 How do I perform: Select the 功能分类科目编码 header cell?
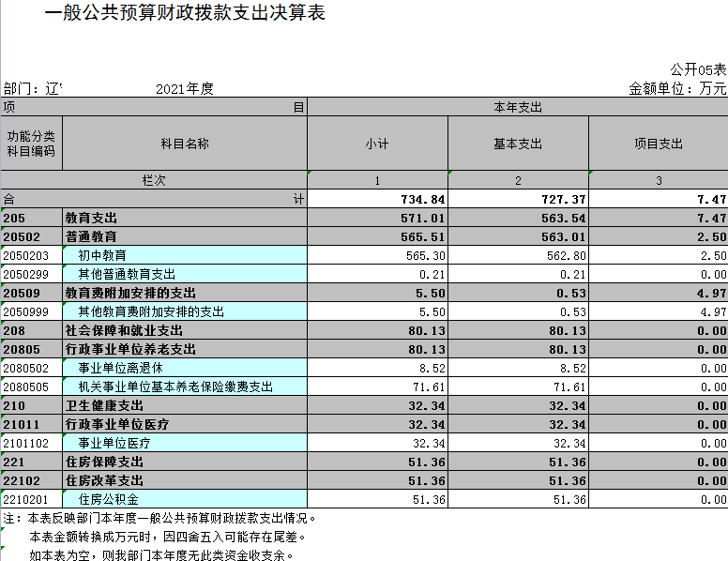pyautogui.click(x=31, y=143)
